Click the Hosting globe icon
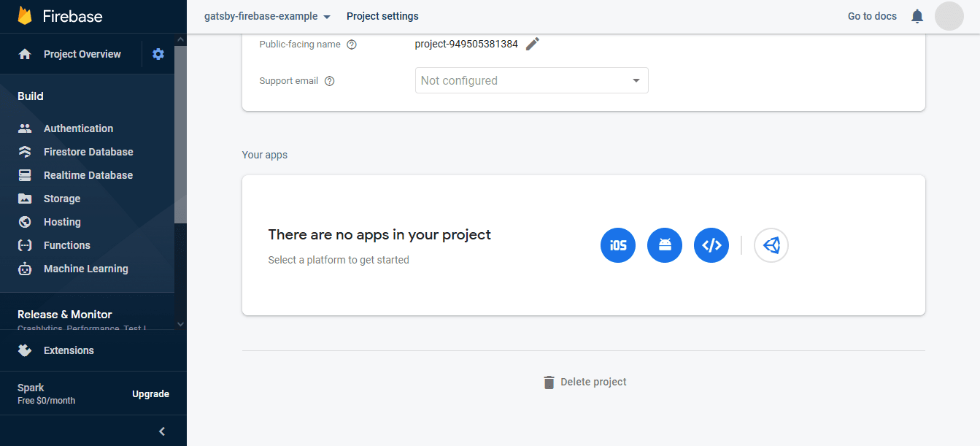 click(25, 222)
